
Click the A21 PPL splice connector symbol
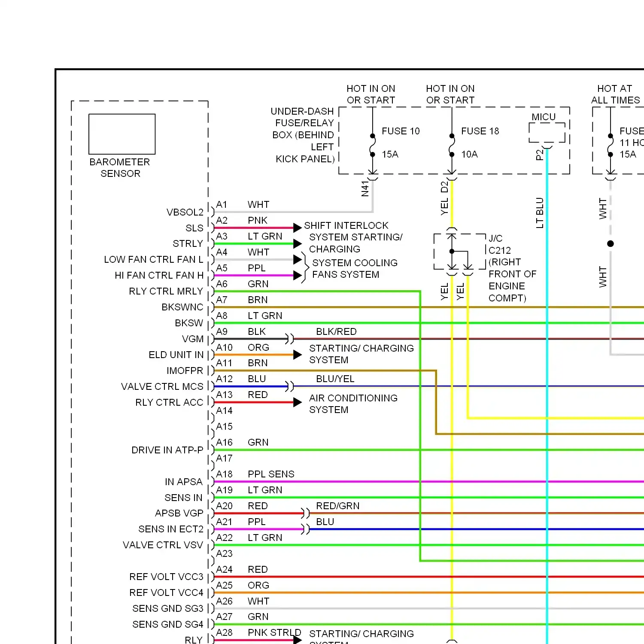305,529
